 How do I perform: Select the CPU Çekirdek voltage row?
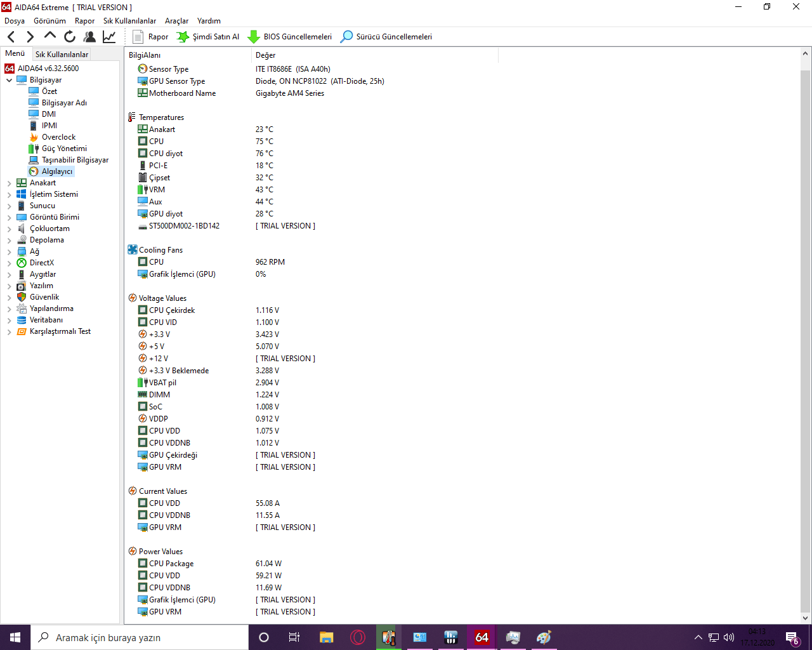(x=172, y=310)
